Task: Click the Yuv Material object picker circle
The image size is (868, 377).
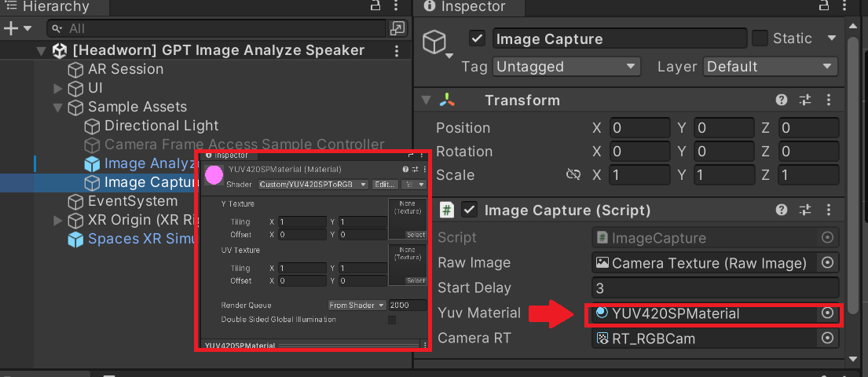Action: tap(827, 313)
